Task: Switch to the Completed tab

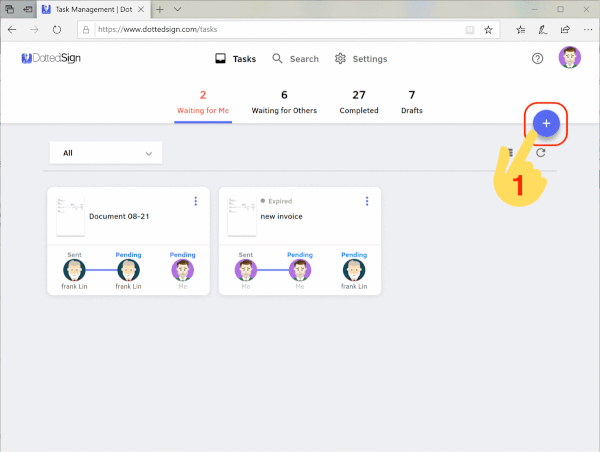Action: [x=359, y=101]
